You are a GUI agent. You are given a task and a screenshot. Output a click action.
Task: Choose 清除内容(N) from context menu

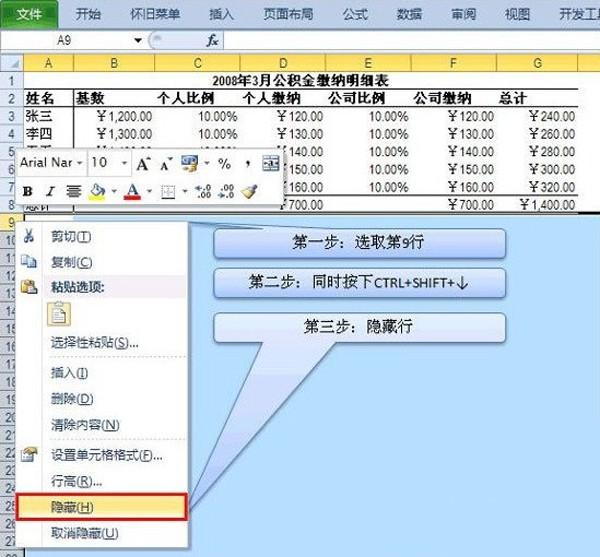(x=102, y=425)
